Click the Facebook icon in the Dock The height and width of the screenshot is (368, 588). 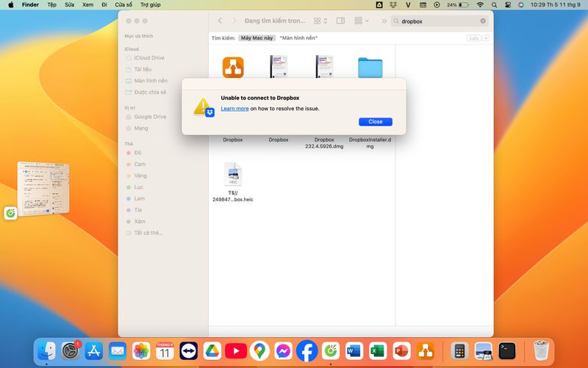pos(307,351)
